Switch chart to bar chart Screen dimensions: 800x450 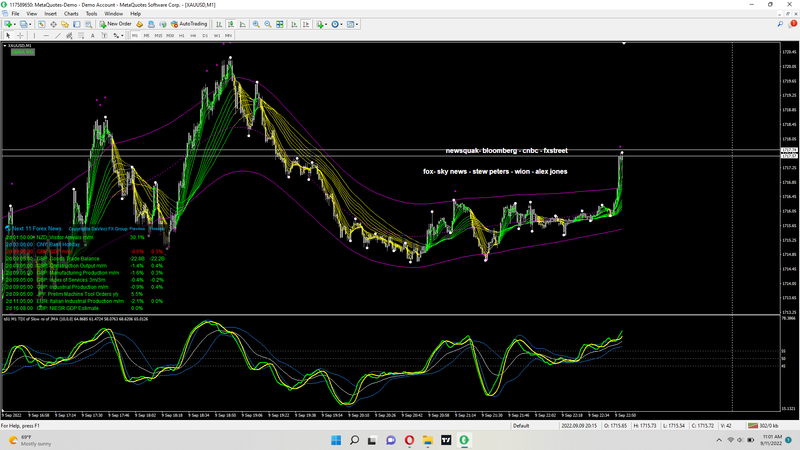[219, 24]
